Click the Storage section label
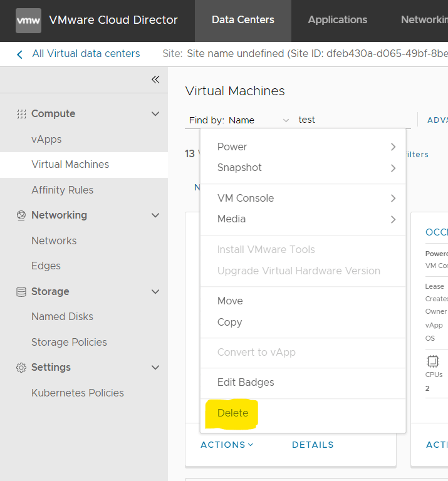The height and width of the screenshot is (481, 448). tap(50, 292)
